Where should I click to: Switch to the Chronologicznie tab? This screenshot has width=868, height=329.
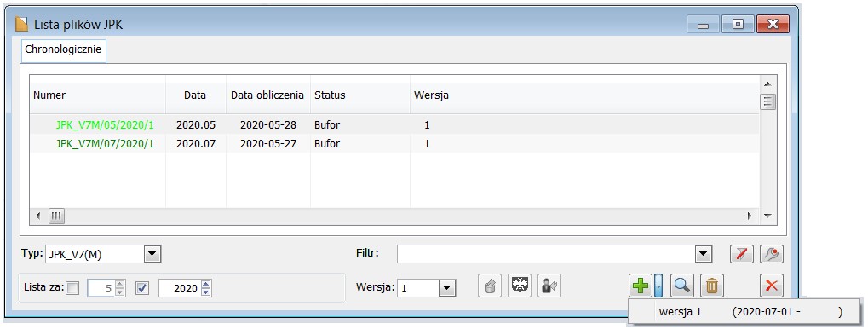coord(63,49)
